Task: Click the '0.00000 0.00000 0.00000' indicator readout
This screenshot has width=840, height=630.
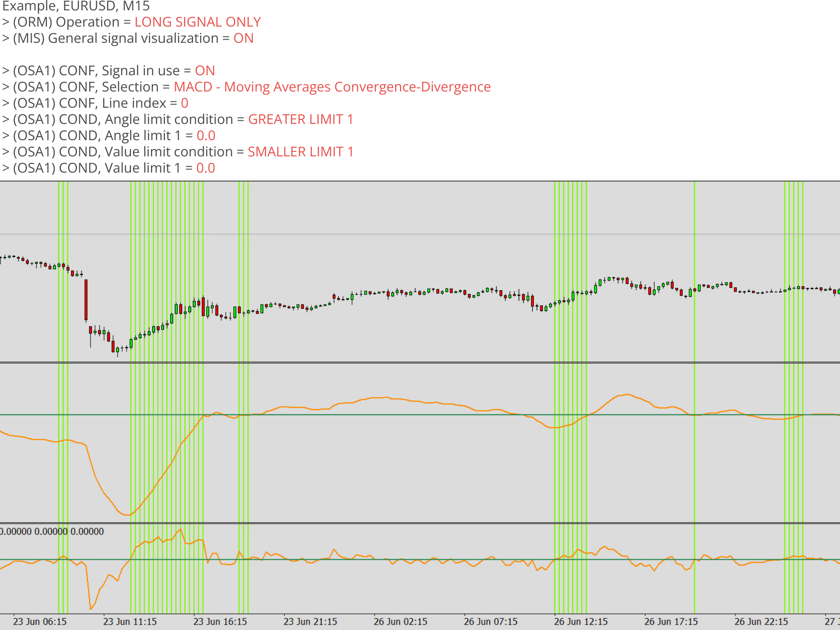Action: point(52,531)
